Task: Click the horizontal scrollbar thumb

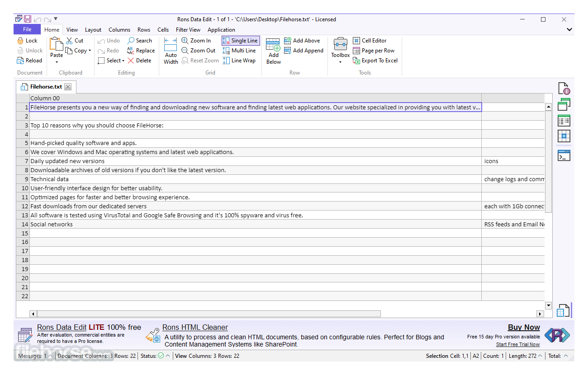Action: tap(209, 314)
